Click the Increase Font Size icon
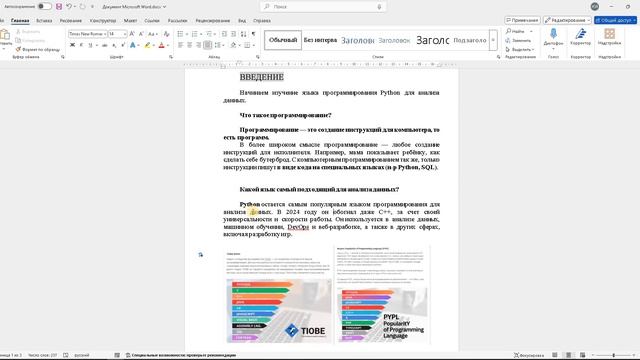The width and height of the screenshot is (640, 360). [x=132, y=34]
